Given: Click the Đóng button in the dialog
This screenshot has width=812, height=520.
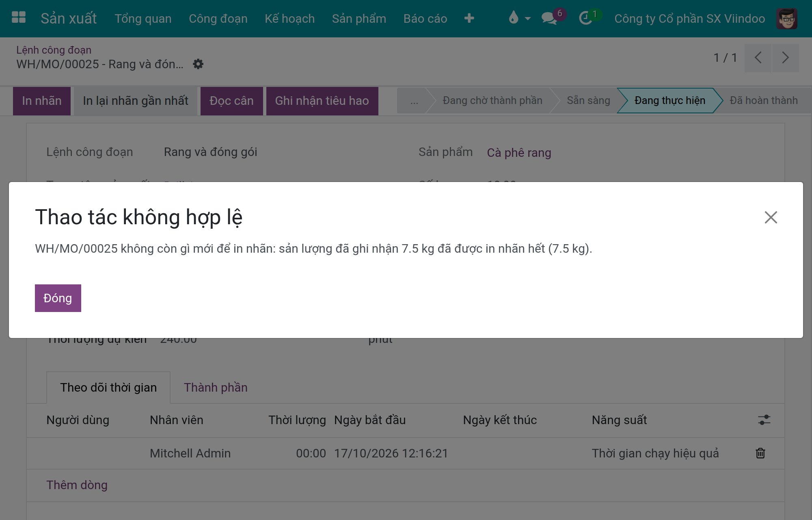Looking at the screenshot, I should 58,298.
